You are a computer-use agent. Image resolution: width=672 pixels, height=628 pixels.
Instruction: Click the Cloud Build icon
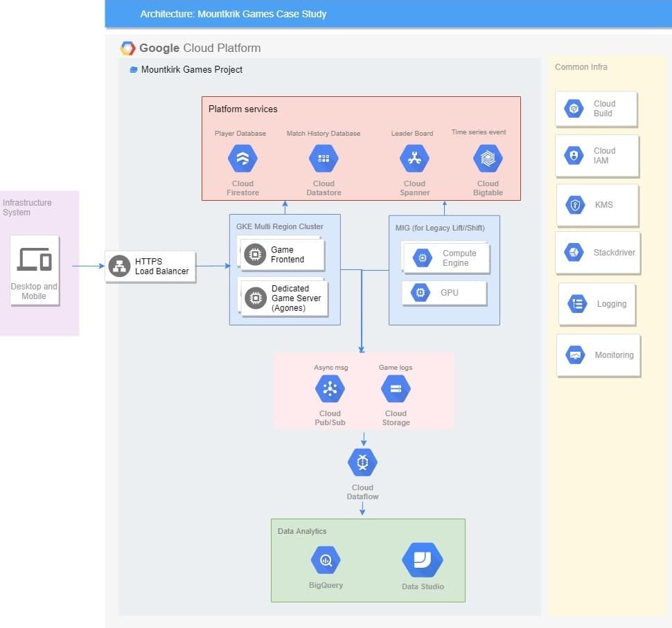tap(574, 109)
